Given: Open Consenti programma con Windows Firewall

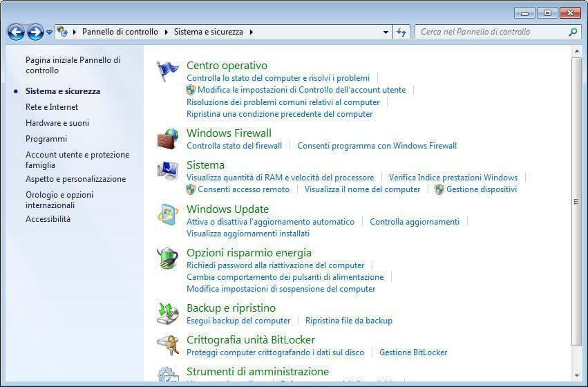Looking at the screenshot, I should (x=377, y=146).
